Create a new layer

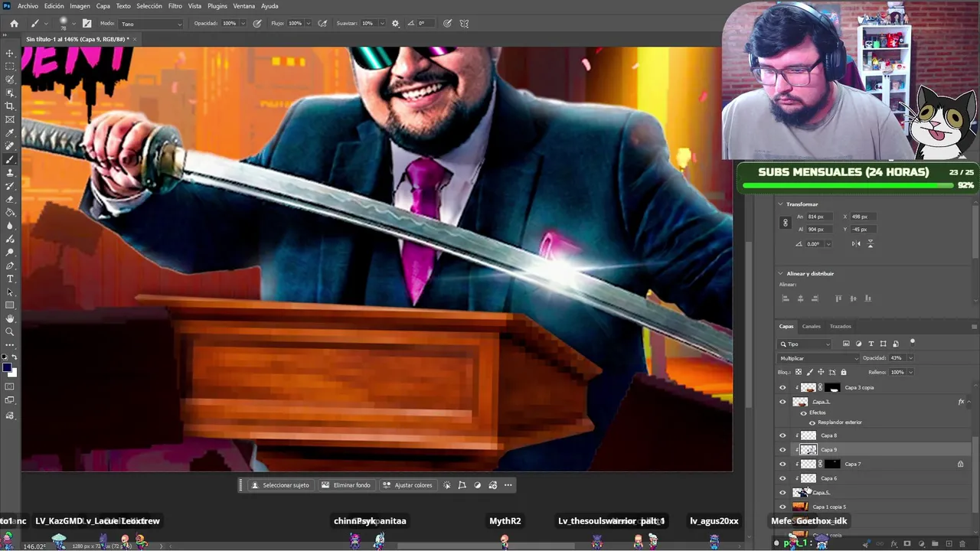tap(949, 544)
